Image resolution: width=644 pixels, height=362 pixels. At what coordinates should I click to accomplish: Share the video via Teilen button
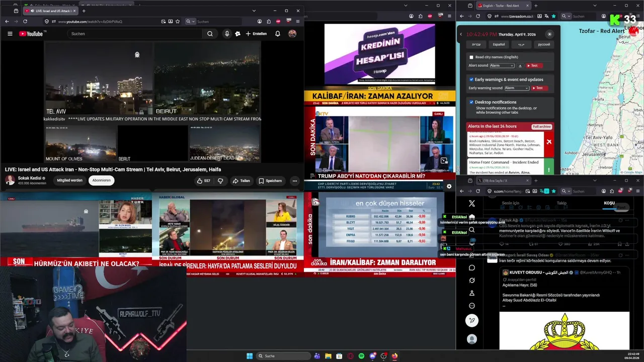click(x=242, y=180)
